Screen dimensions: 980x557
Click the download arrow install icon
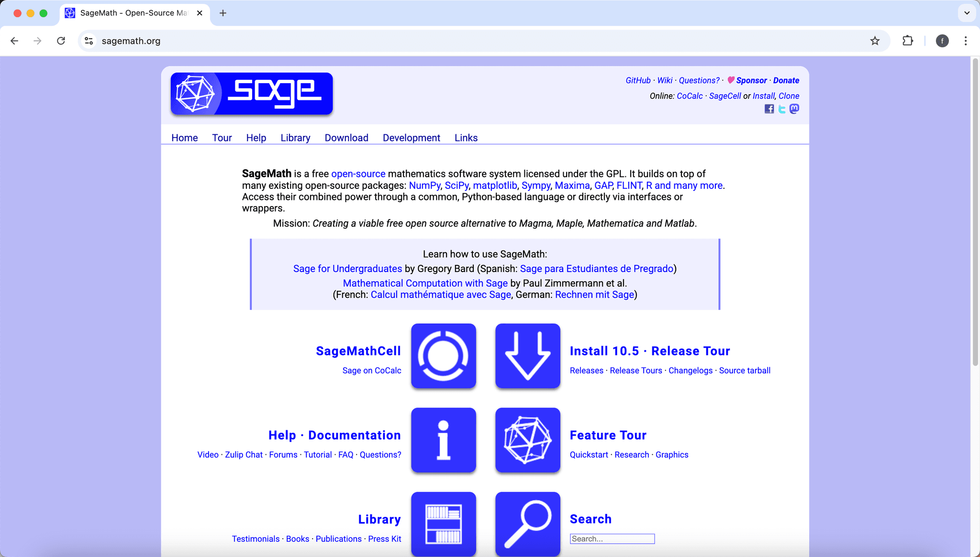pyautogui.click(x=527, y=356)
